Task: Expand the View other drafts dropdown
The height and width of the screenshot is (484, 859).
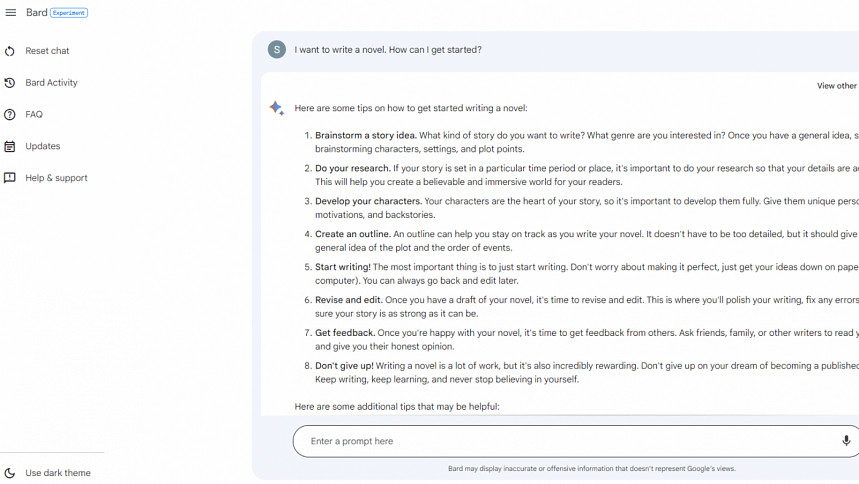Action: point(837,86)
